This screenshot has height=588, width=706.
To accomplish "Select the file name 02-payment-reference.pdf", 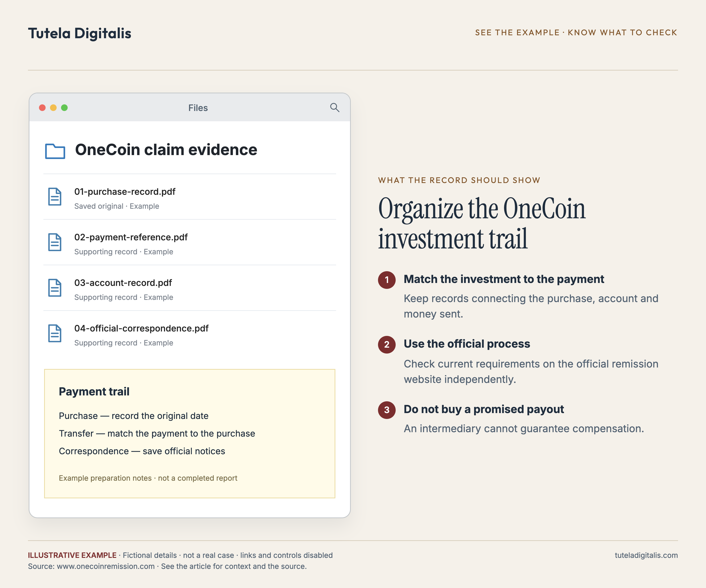I will (131, 237).
